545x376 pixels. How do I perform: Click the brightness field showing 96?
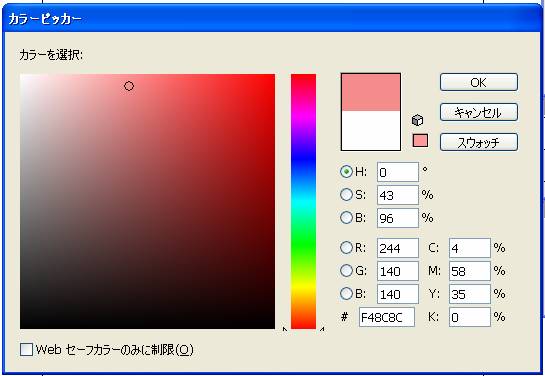pos(398,218)
